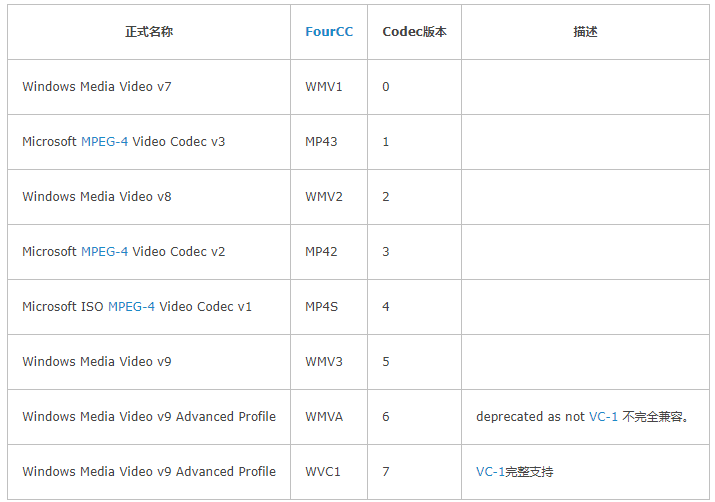The image size is (715, 502).
Task: Select the Windows Media Video v8 cell
Action: [149, 197]
